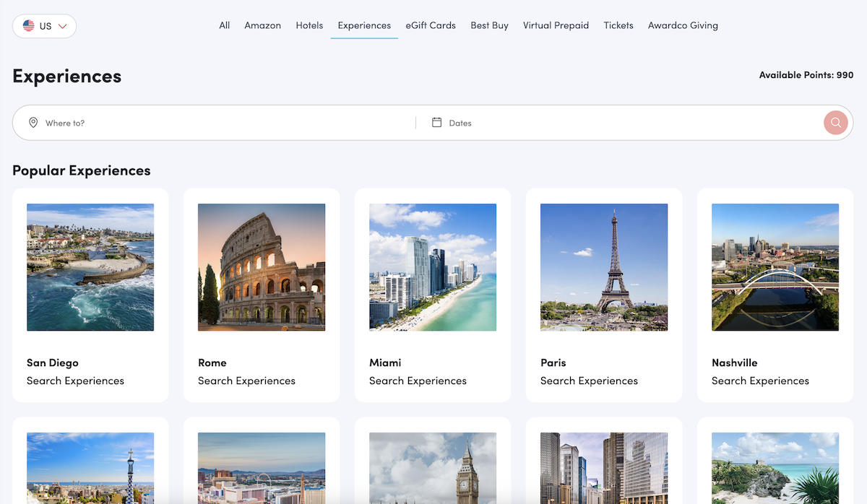867x504 pixels.
Task: Click the US flag icon
Action: coord(29,26)
